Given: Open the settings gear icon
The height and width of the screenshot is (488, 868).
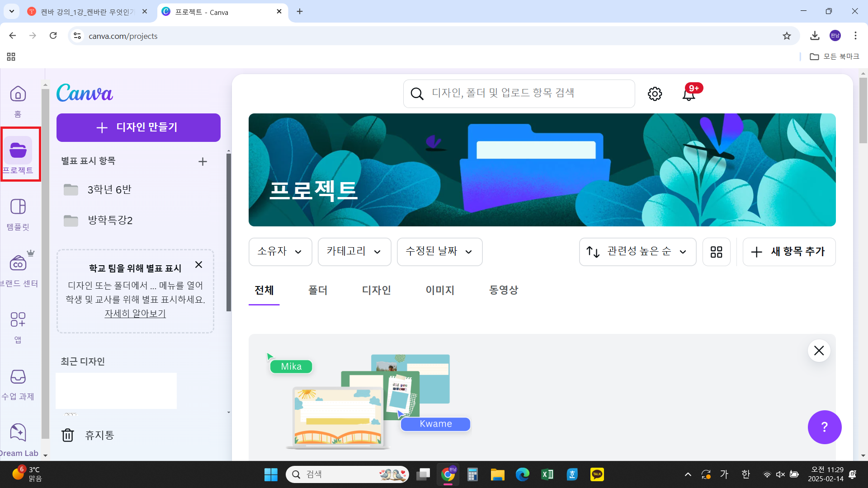Looking at the screenshot, I should [x=655, y=94].
